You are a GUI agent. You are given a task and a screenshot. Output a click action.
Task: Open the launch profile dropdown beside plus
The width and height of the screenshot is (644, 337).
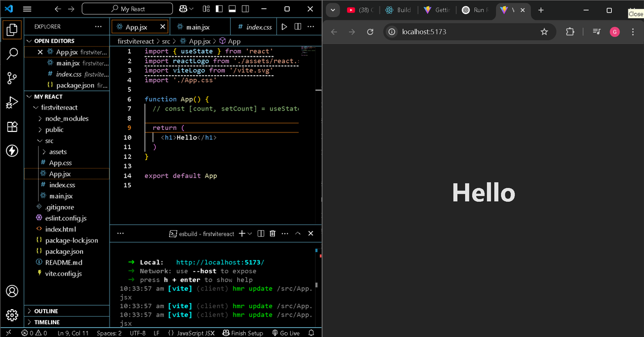pos(250,233)
